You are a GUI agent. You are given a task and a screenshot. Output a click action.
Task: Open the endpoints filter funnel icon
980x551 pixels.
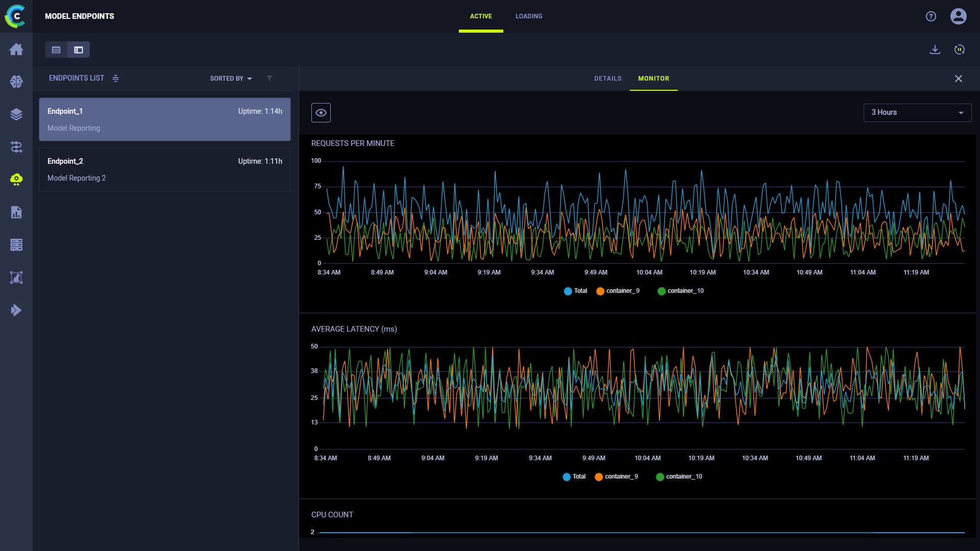tap(269, 78)
